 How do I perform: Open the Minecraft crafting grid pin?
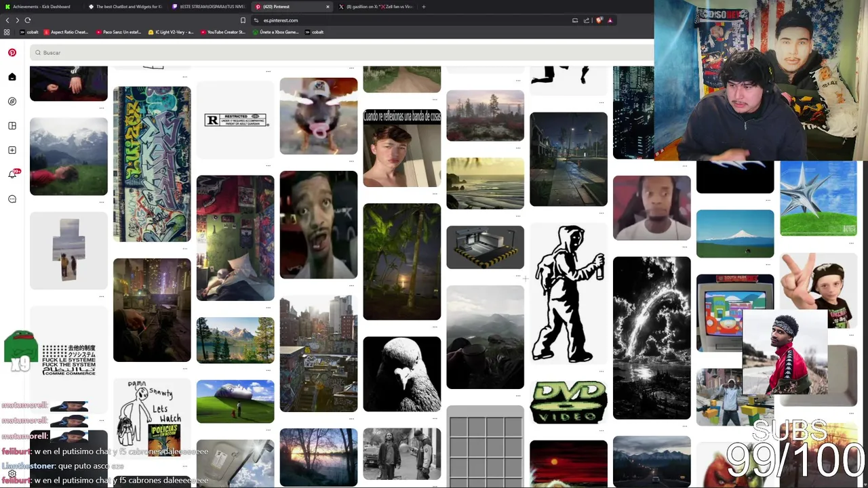[485, 446]
